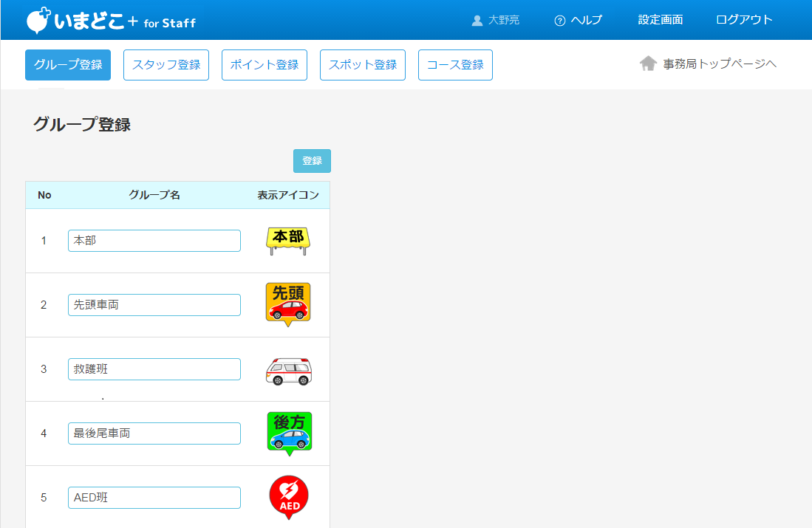This screenshot has height=528, width=812.
Task: Open the スタッフ登録 tab
Action: tap(166, 65)
